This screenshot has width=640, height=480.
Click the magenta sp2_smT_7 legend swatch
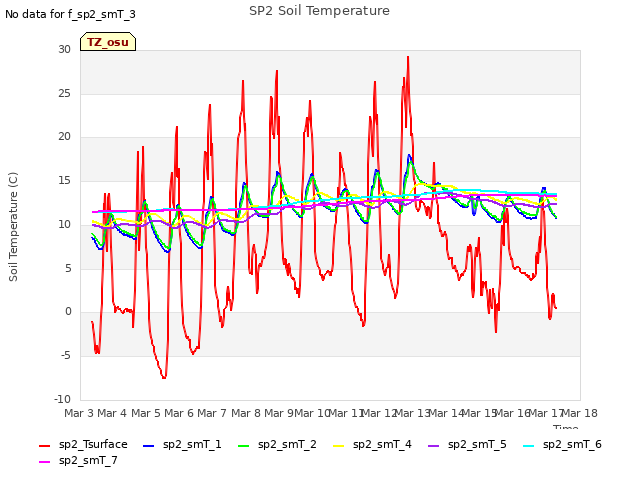click(44, 462)
